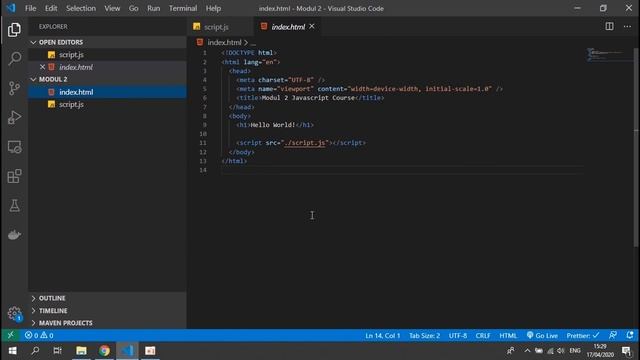
Task: Open script.js in MODUL 2 folder
Action: tap(107, 104)
